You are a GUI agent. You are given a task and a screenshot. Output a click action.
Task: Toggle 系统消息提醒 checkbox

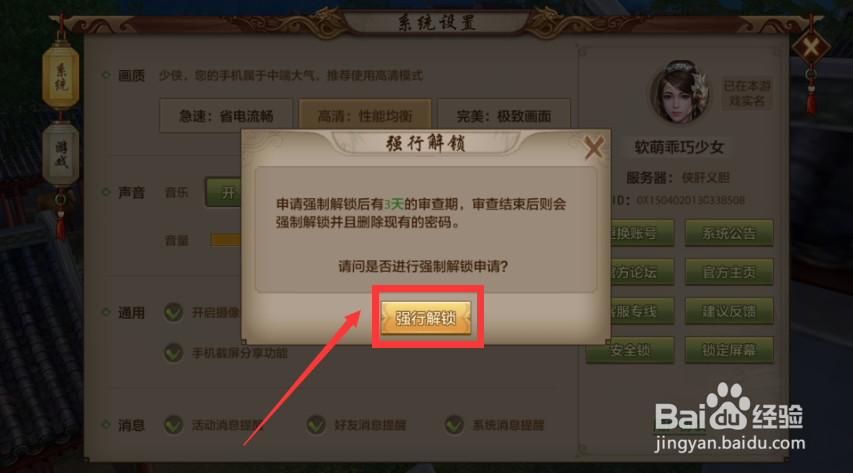[454, 425]
